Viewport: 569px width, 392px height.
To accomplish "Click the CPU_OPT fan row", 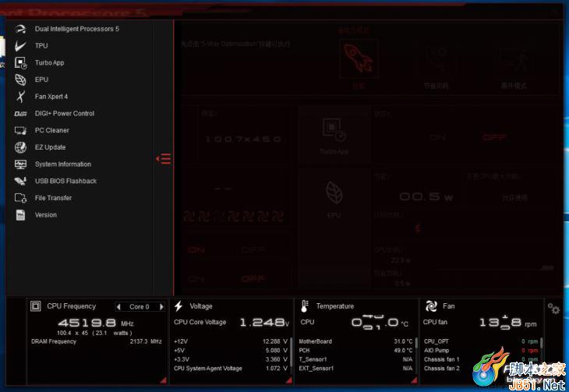I will 481,341.
